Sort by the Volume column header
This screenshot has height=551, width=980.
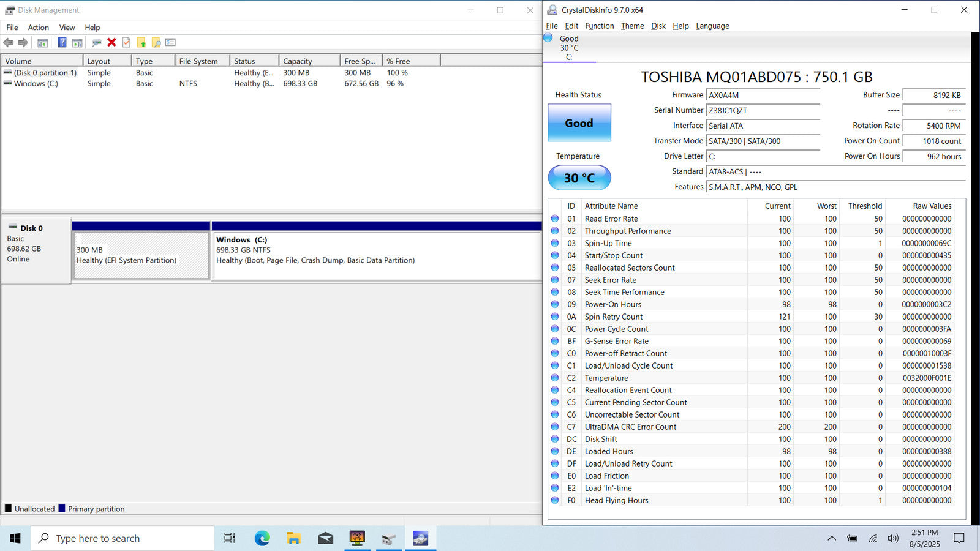coord(42,61)
